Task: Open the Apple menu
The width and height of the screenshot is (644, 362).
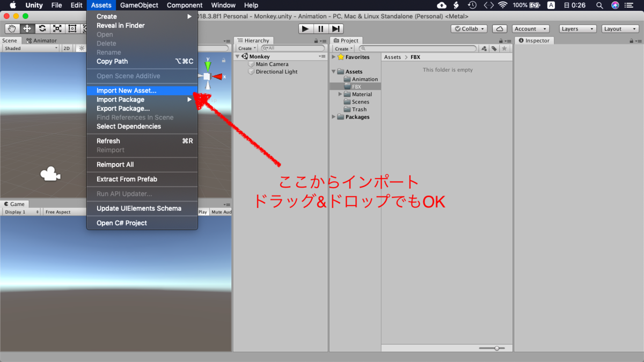Action: click(x=13, y=5)
